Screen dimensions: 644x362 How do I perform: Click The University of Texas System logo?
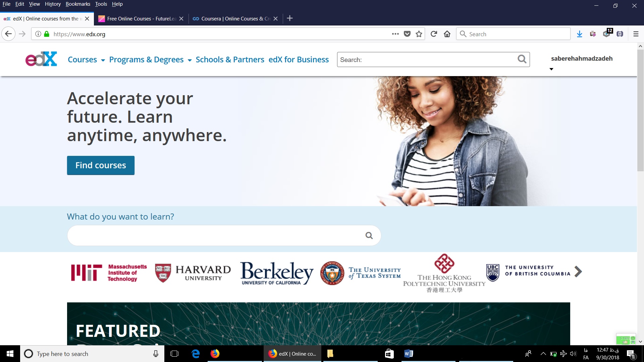coord(360,273)
